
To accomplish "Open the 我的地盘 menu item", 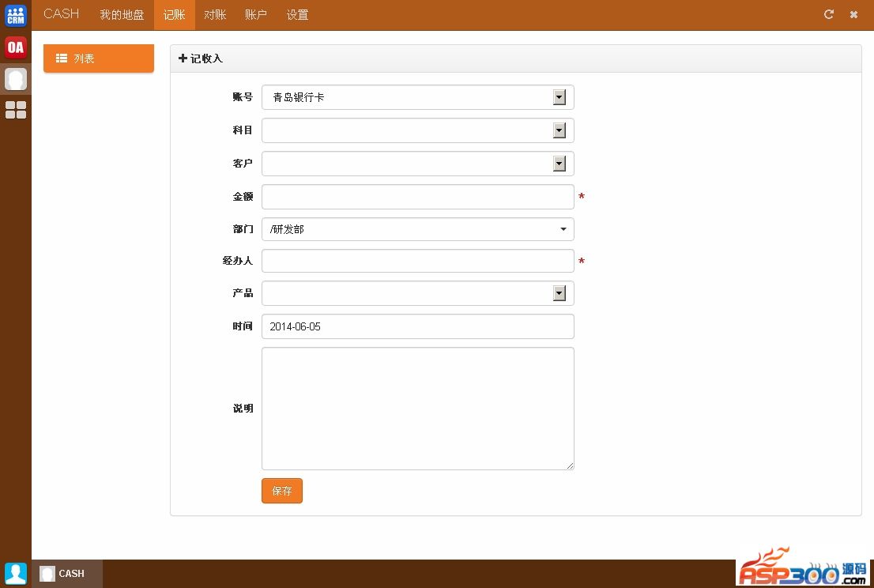I will pyautogui.click(x=122, y=15).
